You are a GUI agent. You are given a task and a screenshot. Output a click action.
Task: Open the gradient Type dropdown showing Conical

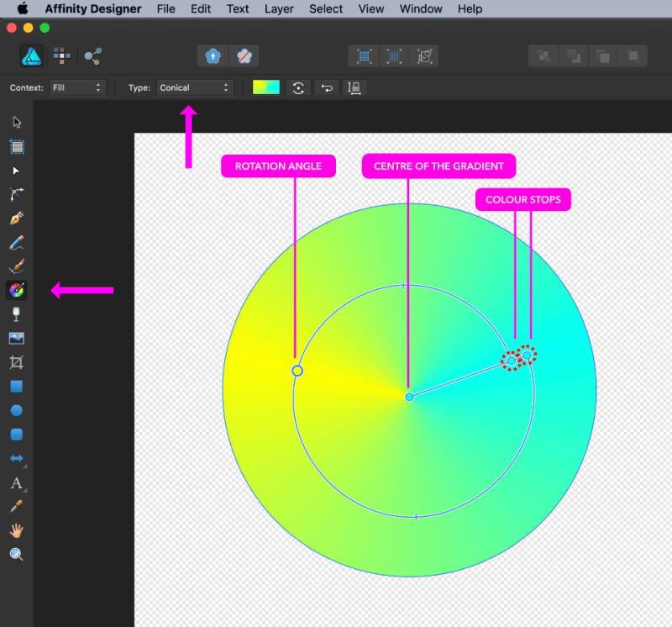pyautogui.click(x=194, y=87)
